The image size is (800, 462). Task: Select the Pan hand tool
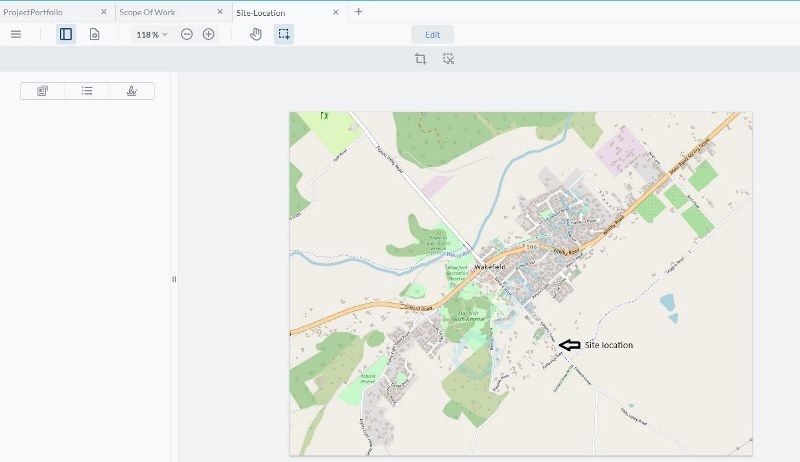click(256, 34)
